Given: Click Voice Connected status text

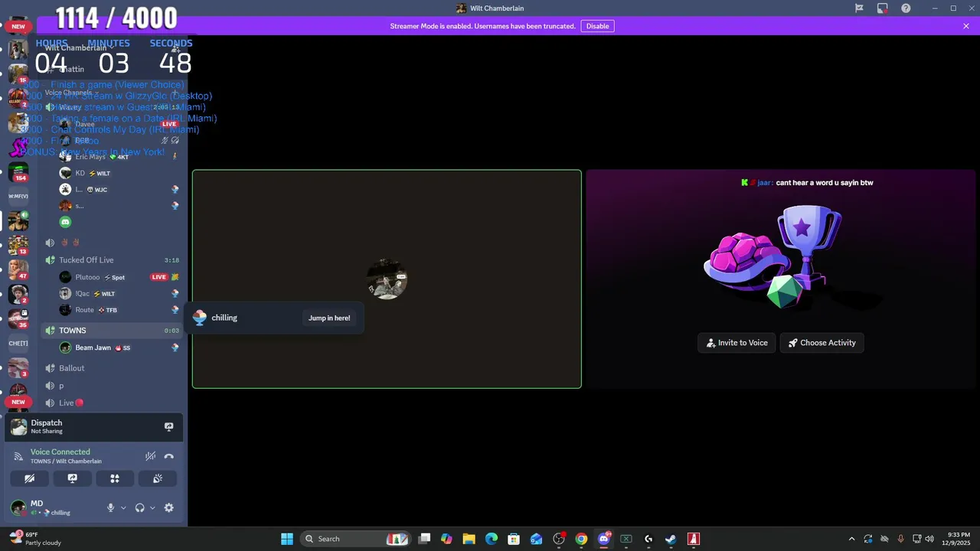Looking at the screenshot, I should pyautogui.click(x=60, y=452).
